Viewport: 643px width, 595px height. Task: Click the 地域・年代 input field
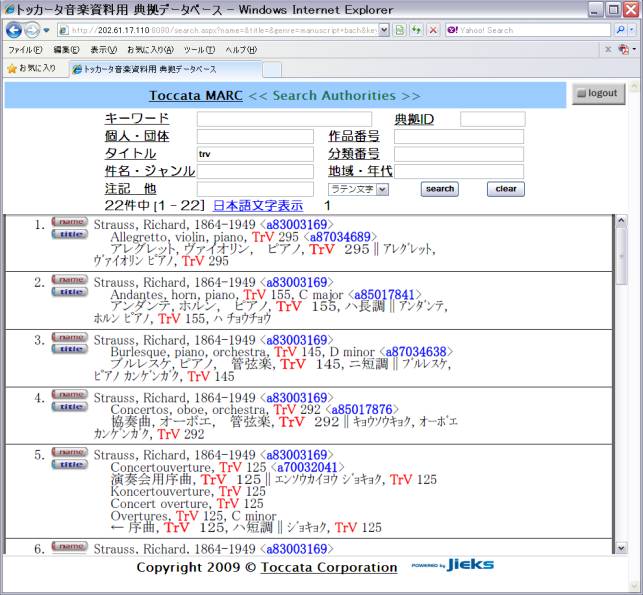pos(459,171)
